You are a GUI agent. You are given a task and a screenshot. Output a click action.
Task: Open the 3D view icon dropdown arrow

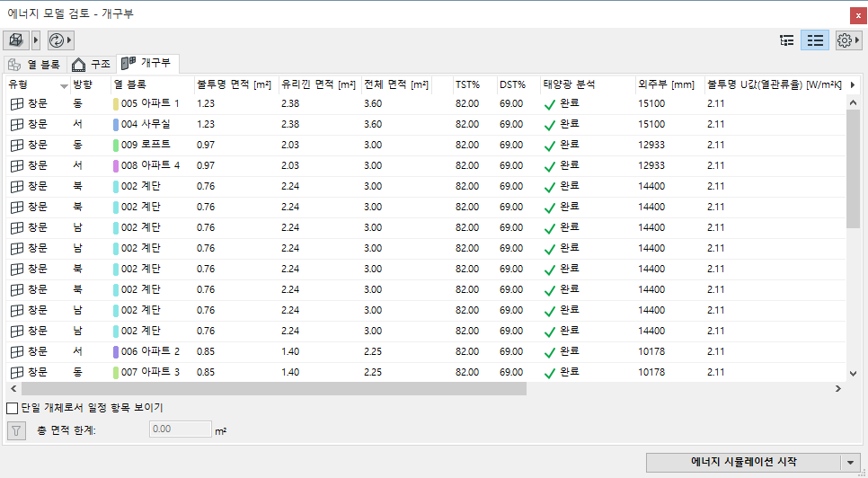point(36,40)
